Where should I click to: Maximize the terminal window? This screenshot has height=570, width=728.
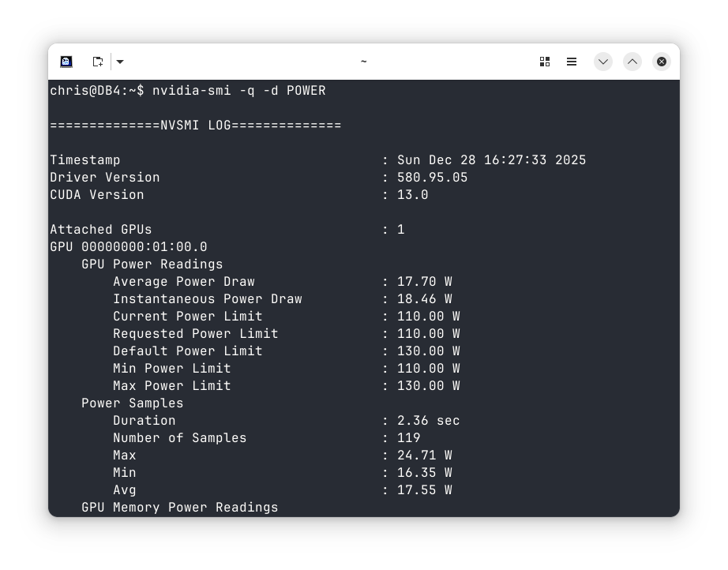pos(632,62)
